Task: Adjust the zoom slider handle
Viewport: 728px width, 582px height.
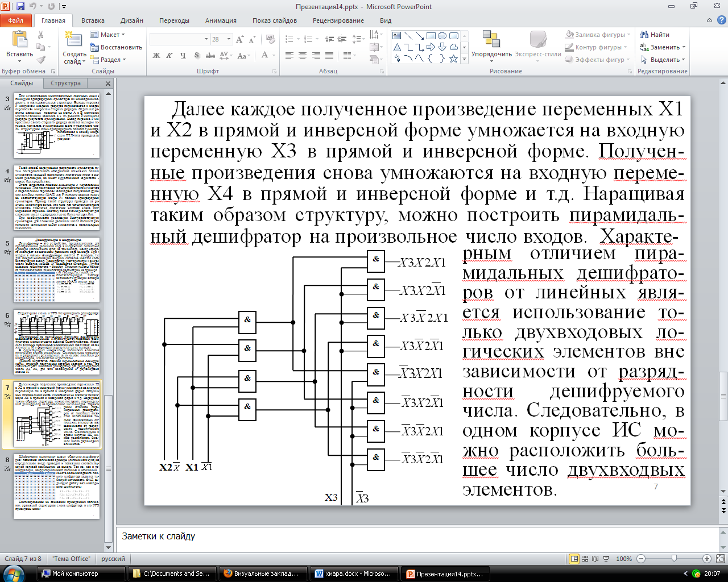Action: click(674, 559)
